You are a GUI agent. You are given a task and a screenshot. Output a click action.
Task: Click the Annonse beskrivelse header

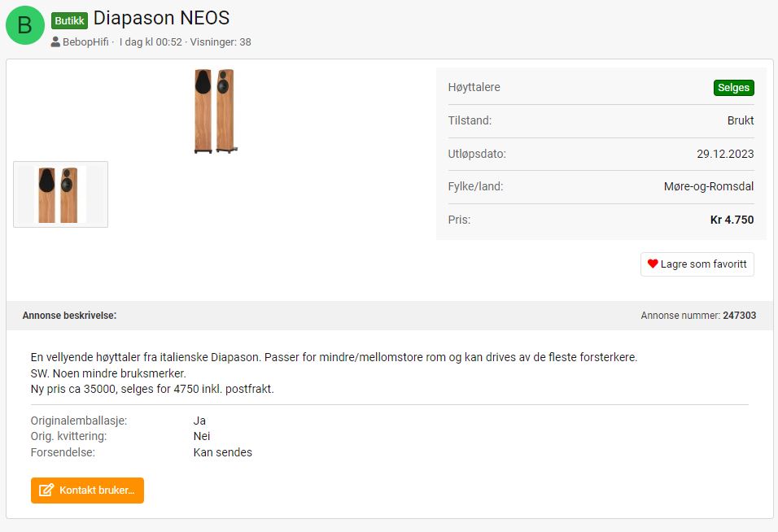[x=69, y=316]
